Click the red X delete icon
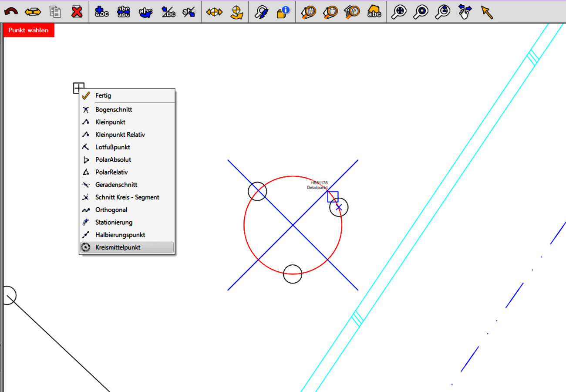 coord(77,12)
